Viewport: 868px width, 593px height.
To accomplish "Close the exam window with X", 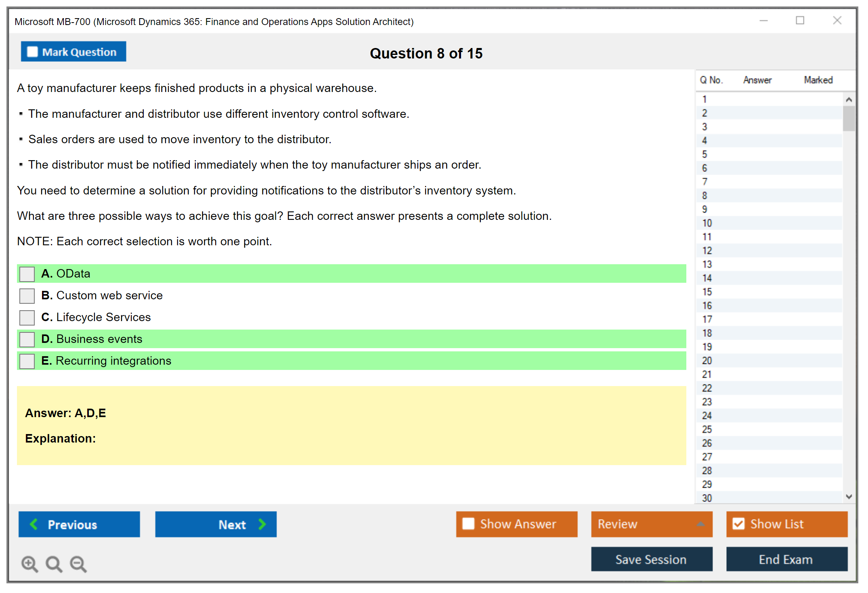I will pos(837,21).
